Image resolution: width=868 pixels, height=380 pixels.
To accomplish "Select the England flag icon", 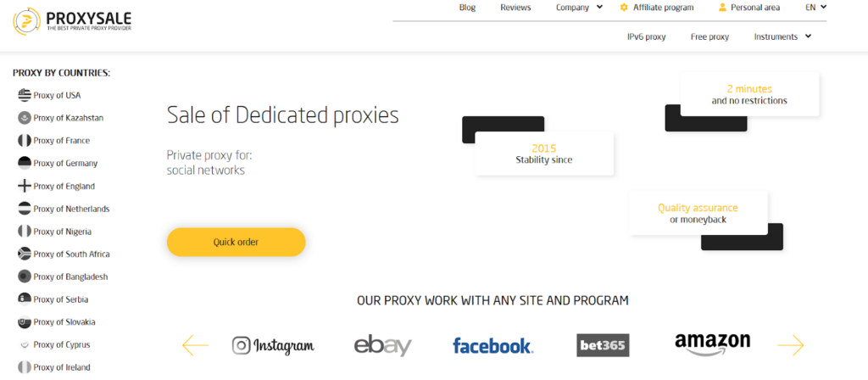I will pos(25,186).
